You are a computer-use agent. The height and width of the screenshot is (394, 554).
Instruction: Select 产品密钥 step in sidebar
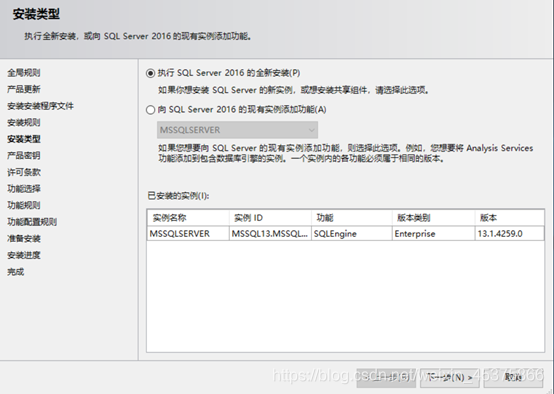pyautogui.click(x=24, y=155)
